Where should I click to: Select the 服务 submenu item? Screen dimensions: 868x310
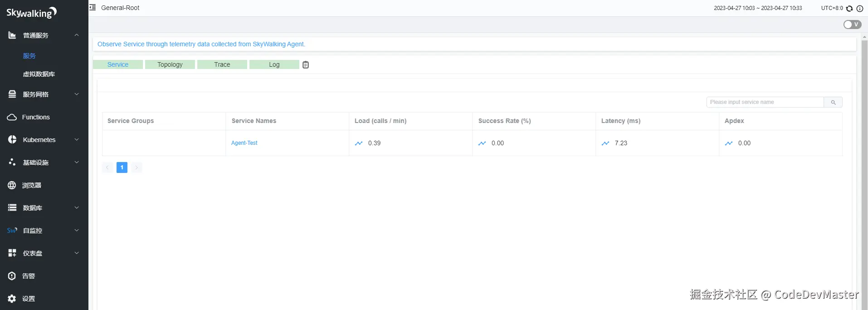29,56
